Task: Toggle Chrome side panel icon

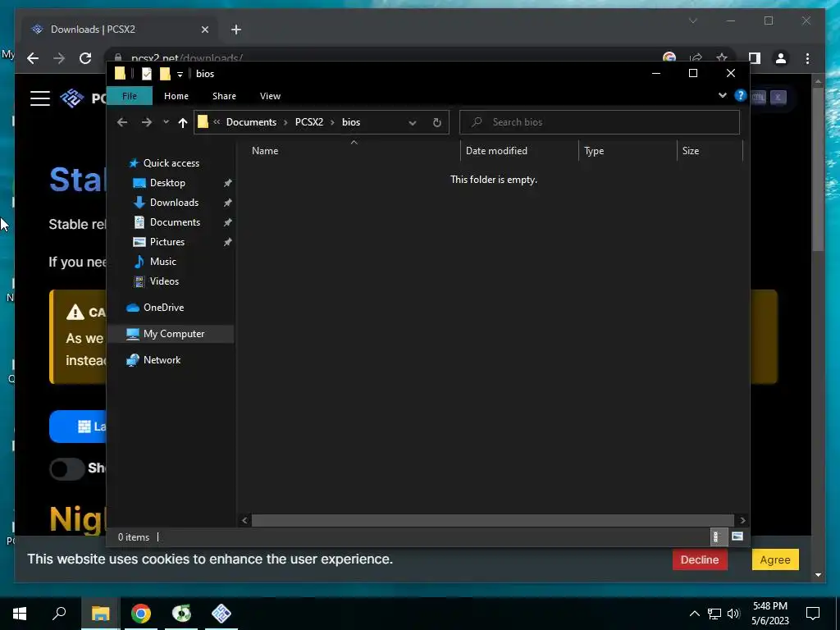Action: [x=755, y=58]
